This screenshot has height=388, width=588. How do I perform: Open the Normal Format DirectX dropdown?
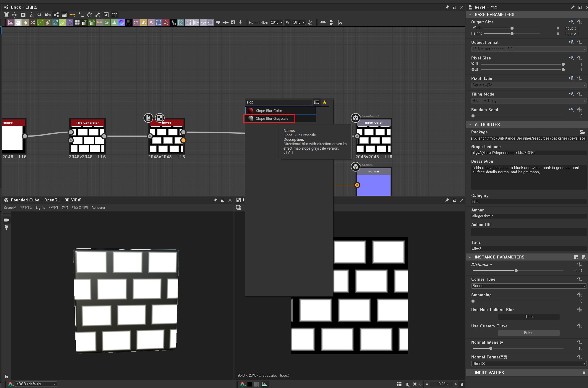[529, 364]
